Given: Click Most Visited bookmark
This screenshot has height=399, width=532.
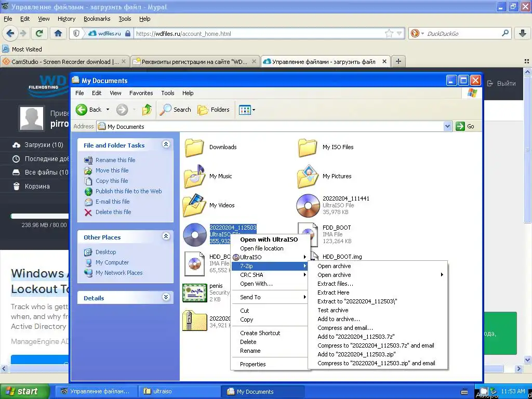Looking at the screenshot, I should tap(22, 49).
